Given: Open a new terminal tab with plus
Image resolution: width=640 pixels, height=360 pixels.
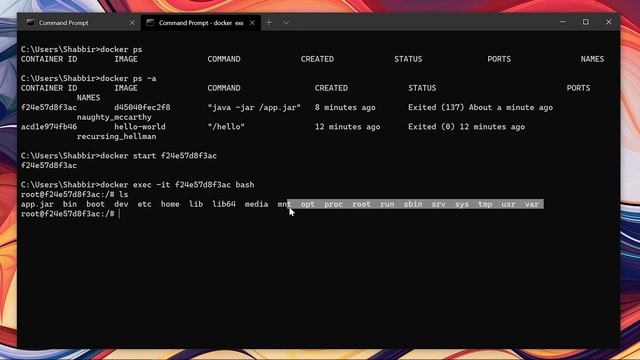Looking at the screenshot, I should coord(269,23).
